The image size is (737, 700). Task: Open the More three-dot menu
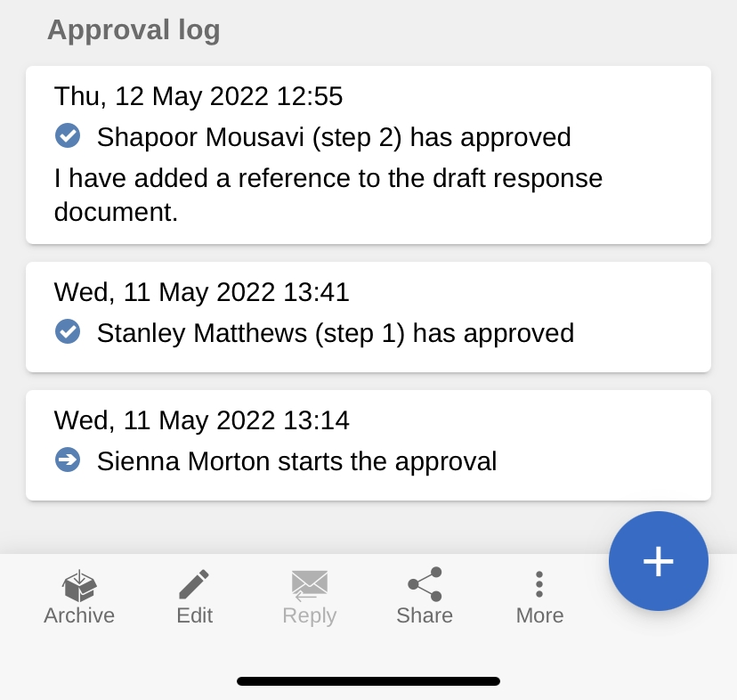[539, 584]
